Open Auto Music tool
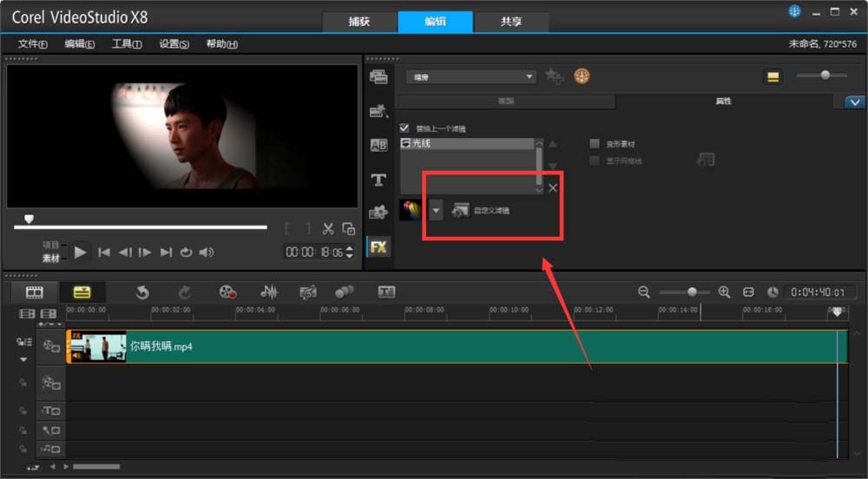The width and height of the screenshot is (868, 479). click(x=308, y=292)
